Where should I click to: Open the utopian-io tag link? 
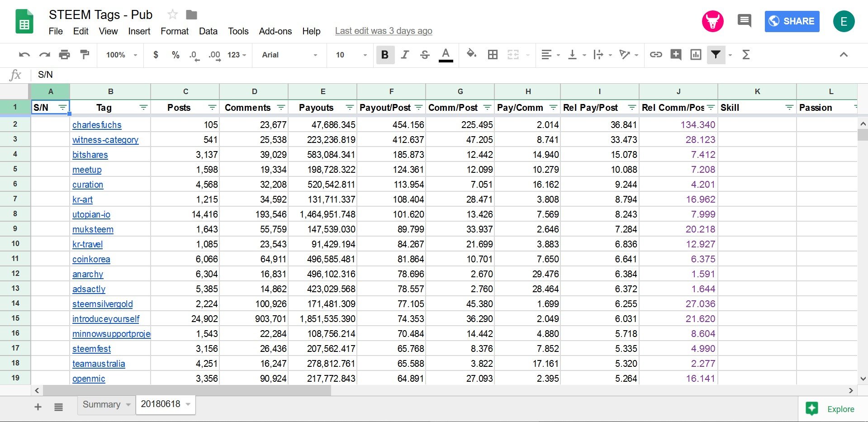click(91, 214)
